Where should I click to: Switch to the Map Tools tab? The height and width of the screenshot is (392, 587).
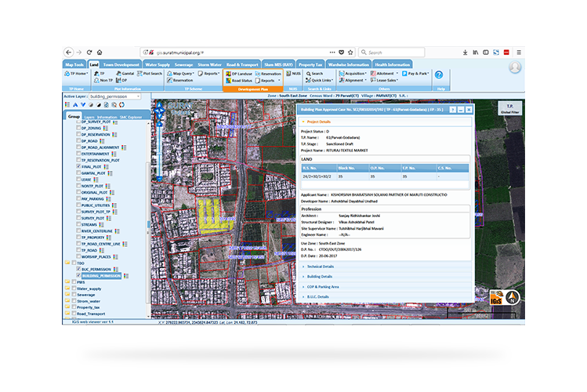(x=74, y=64)
